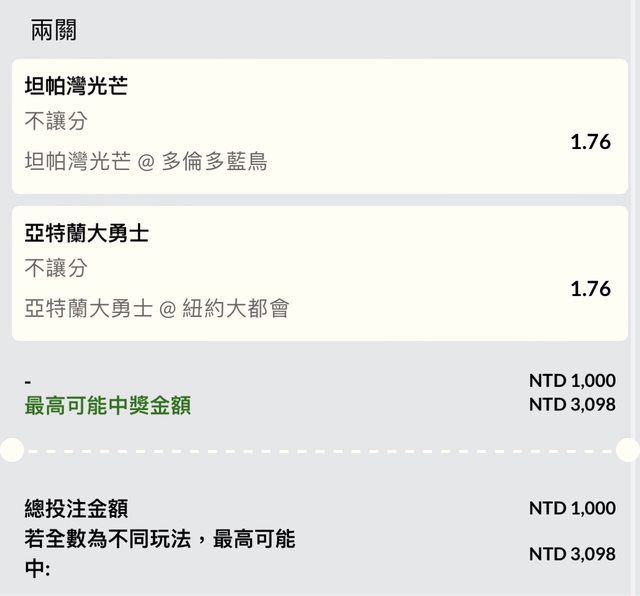
Task: Open the 亞特蘭大勇士 @ 紐約大都會 matchup
Action: click(157, 308)
